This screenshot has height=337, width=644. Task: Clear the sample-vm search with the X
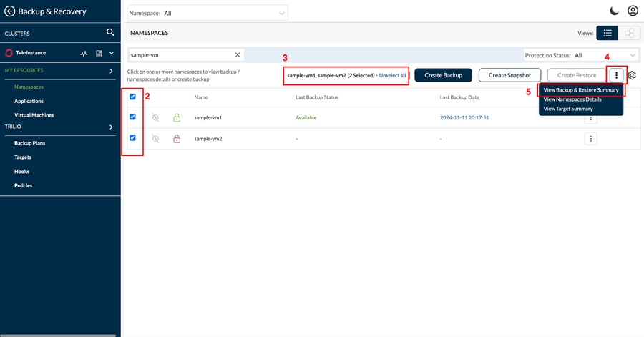pos(238,54)
